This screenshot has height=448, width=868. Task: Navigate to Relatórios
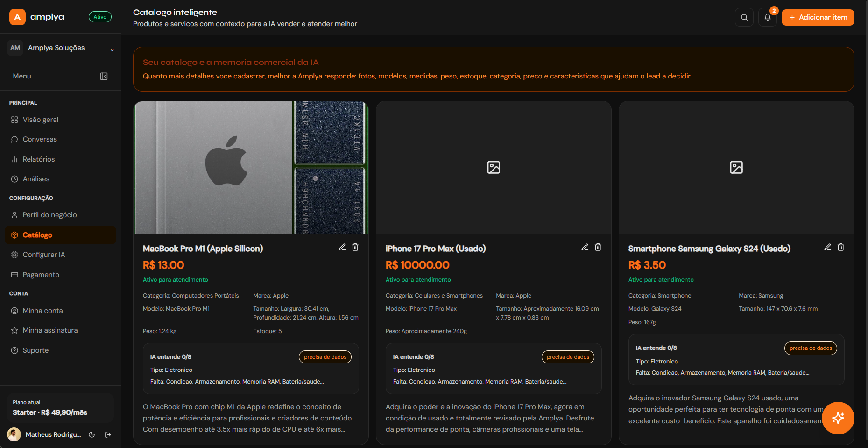point(60,159)
